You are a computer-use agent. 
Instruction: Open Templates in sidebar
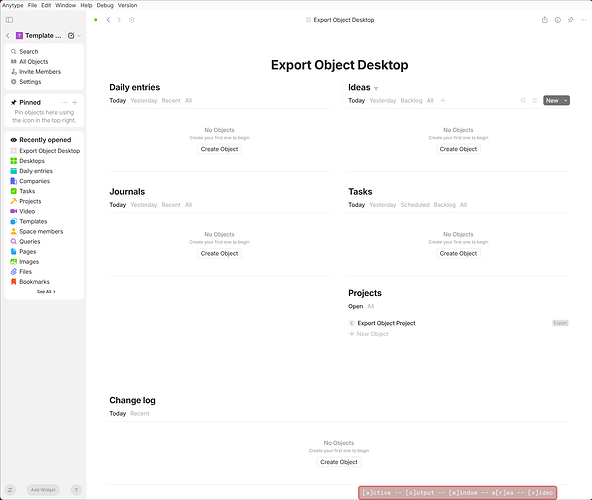tap(33, 221)
